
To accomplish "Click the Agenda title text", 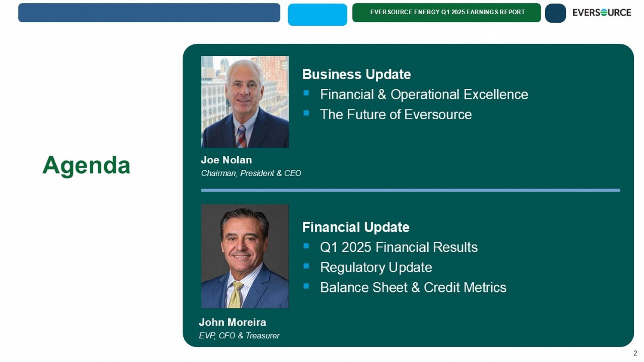I will 86,165.
